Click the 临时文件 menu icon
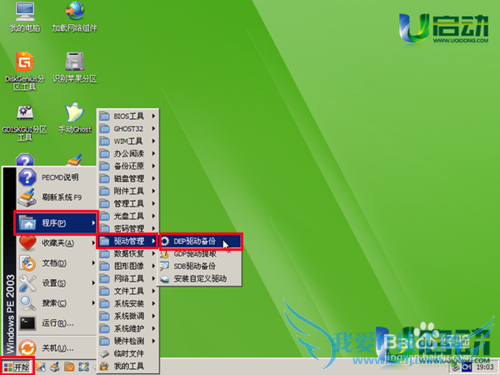500x375 pixels. tap(105, 354)
